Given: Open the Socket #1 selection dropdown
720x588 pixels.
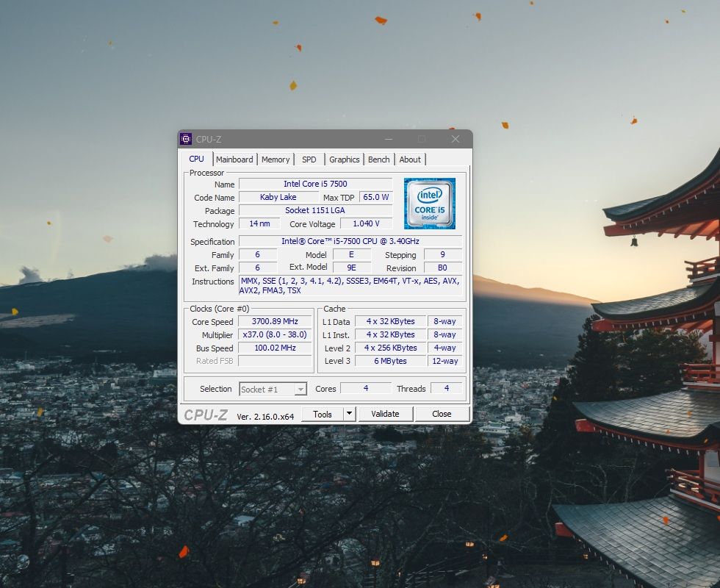Looking at the screenshot, I should click(273, 389).
